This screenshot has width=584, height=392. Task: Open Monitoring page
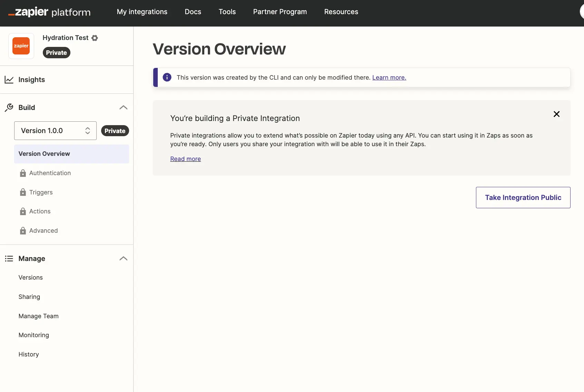pos(34,335)
